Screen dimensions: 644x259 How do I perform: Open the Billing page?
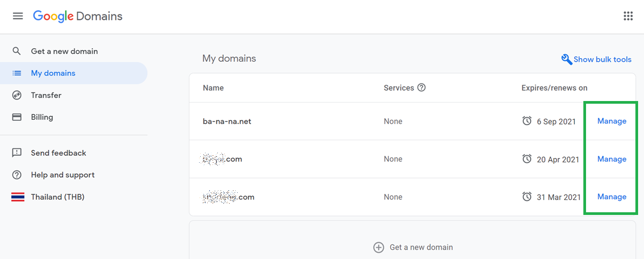42,117
